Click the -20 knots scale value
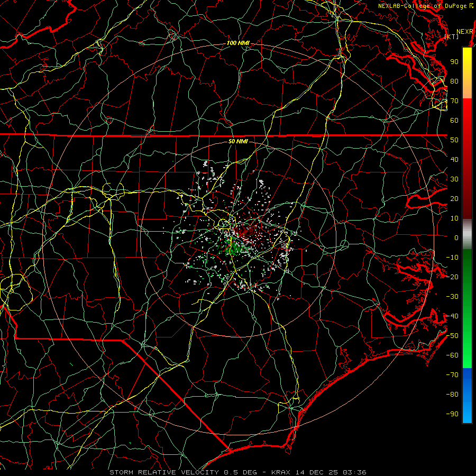The image size is (476, 476). pyautogui.click(x=452, y=277)
